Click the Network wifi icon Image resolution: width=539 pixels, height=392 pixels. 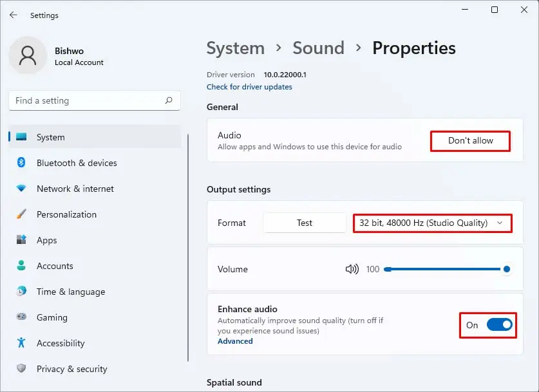point(21,188)
